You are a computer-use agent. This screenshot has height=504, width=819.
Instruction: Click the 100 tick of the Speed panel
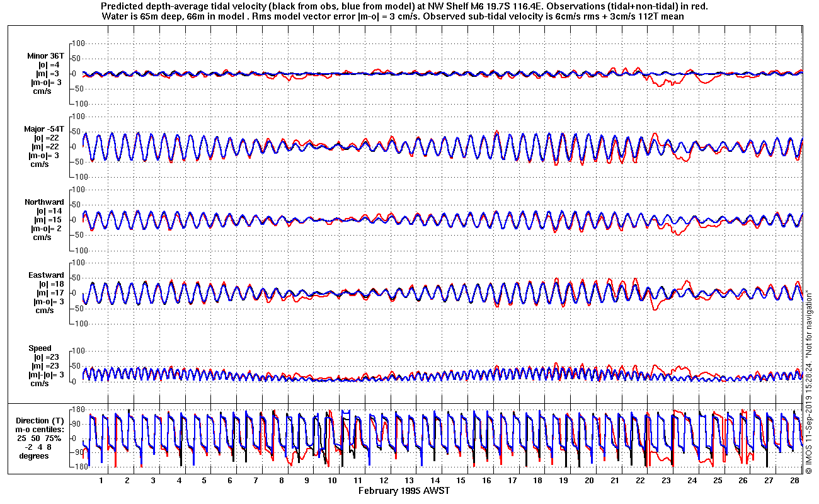coord(79,351)
